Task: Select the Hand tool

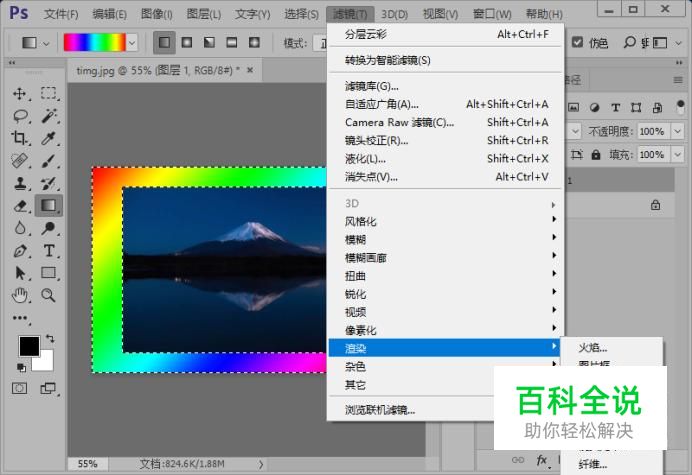Action: [20, 295]
